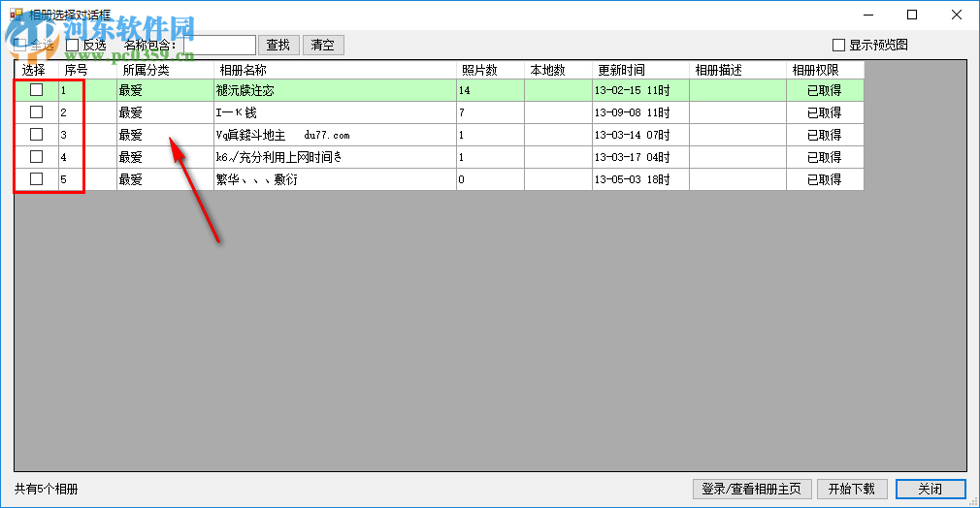Sort by the 相册权限 column header
This screenshot has height=508, width=980.
(x=825, y=70)
